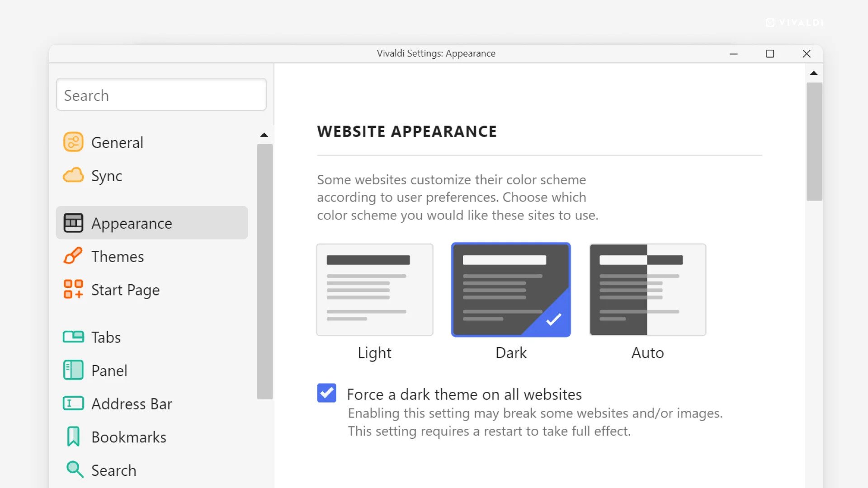The width and height of the screenshot is (868, 488).
Task: Click the General settings icon
Action: 73,142
